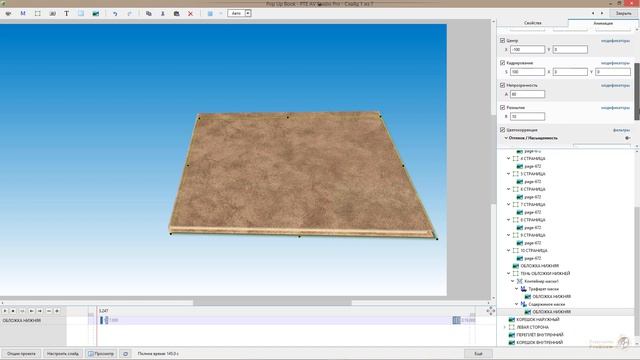Toggle the Кадрирование checkbox

click(x=502, y=63)
